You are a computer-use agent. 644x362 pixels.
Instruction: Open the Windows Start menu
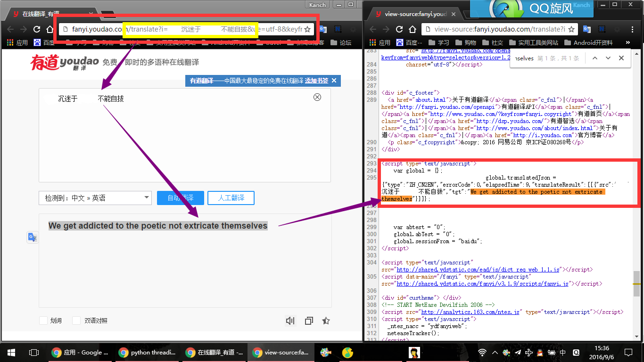coord(11,352)
